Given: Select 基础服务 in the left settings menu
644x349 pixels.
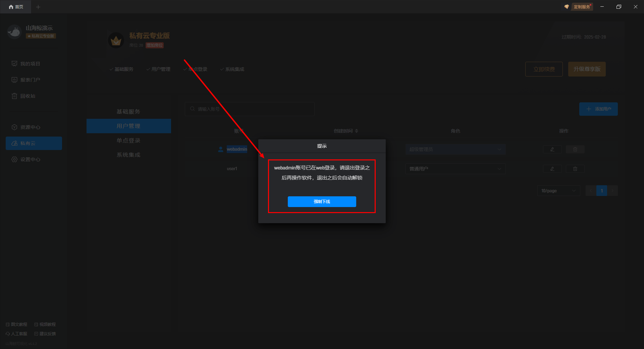Looking at the screenshot, I should tap(129, 112).
